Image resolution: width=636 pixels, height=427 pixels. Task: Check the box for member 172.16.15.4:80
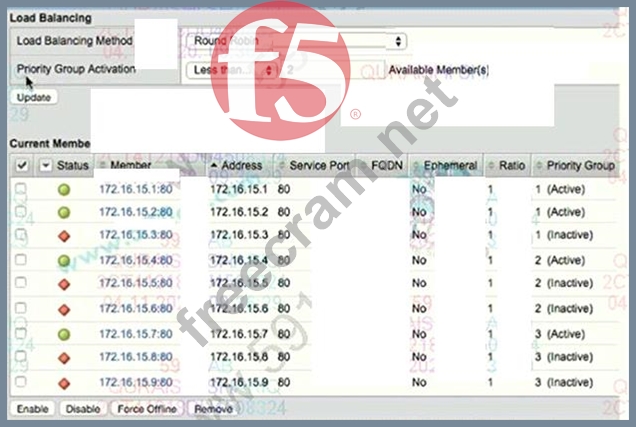21,259
